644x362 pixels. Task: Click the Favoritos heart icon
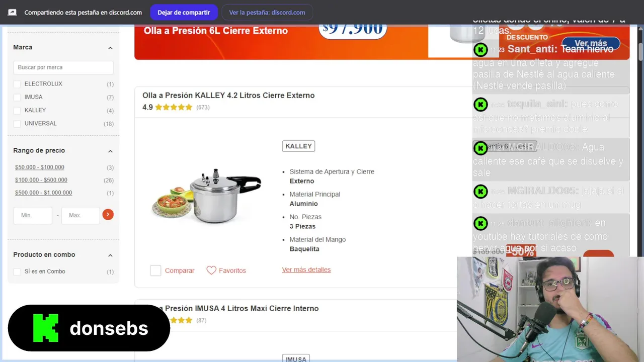tap(211, 270)
